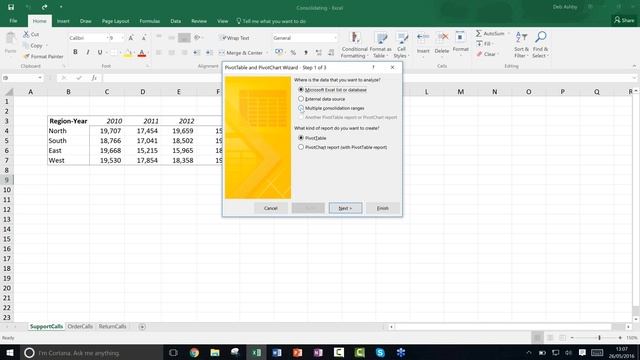The height and width of the screenshot is (360, 640).
Task: Switch to the Data tab
Action: point(176,21)
